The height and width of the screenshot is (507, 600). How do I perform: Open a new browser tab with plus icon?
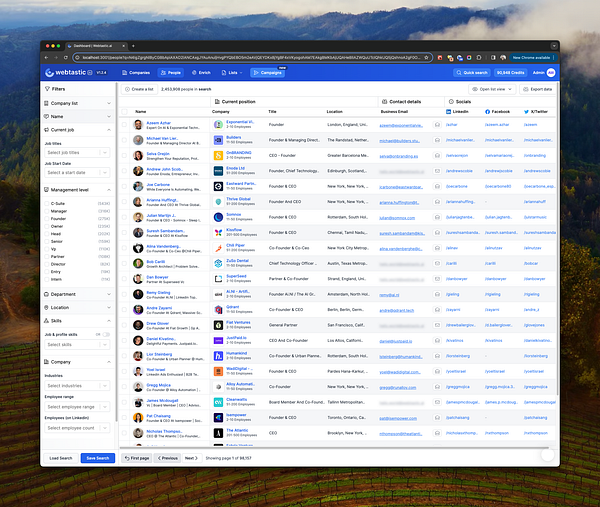click(x=133, y=46)
